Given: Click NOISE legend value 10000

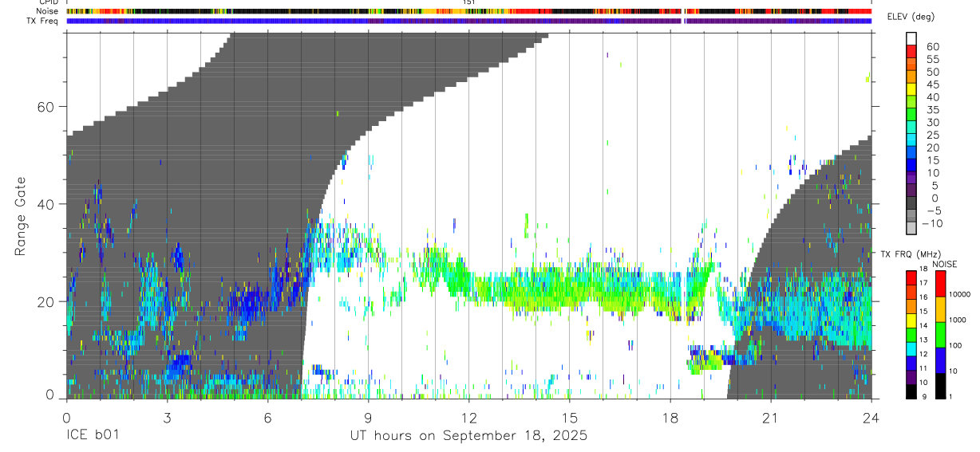Looking at the screenshot, I should (959, 294).
